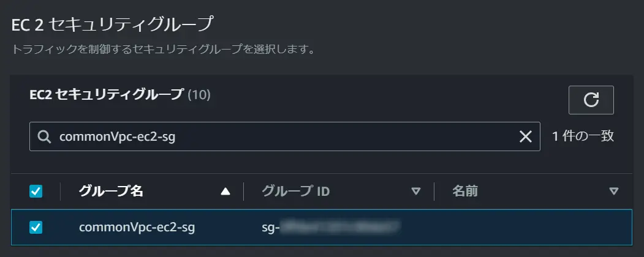The height and width of the screenshot is (257, 644).
Task: Click the refresh security groups icon button
Action: 591,100
